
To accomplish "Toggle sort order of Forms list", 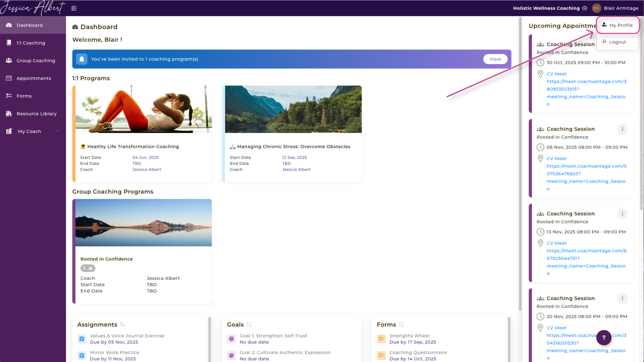I will pyautogui.click(x=401, y=324).
